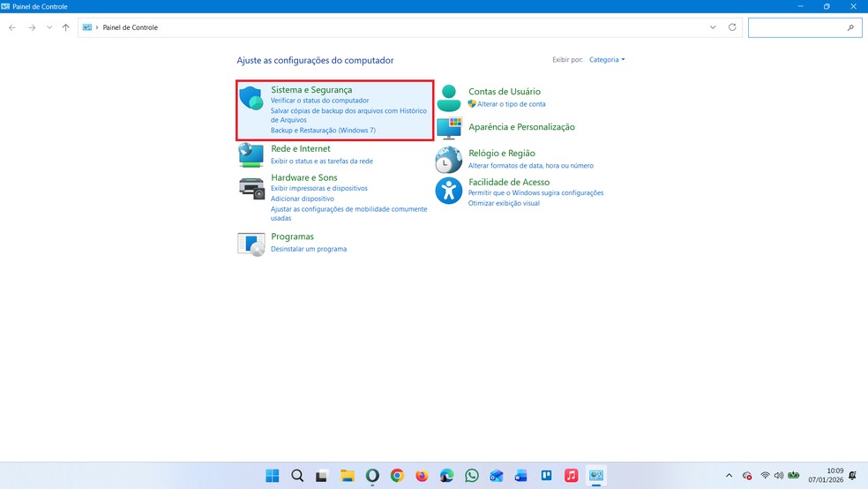Open the Windows Start menu
The image size is (868, 489).
273,476
